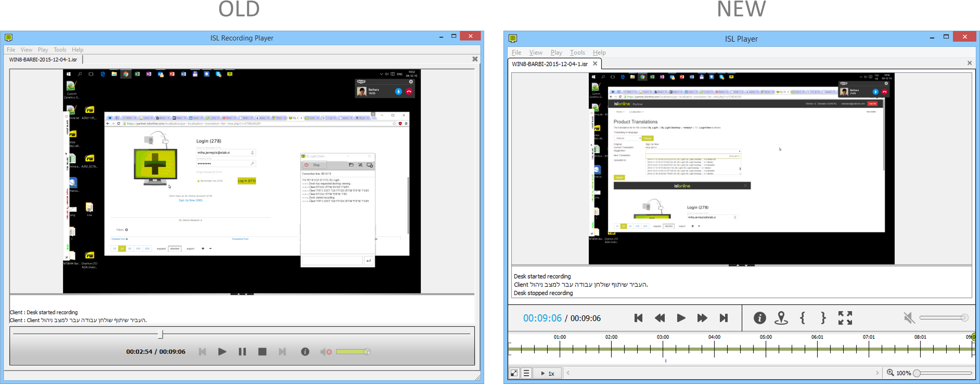
Task: Open Tools menu in ISL Recording Player
Action: pos(60,49)
